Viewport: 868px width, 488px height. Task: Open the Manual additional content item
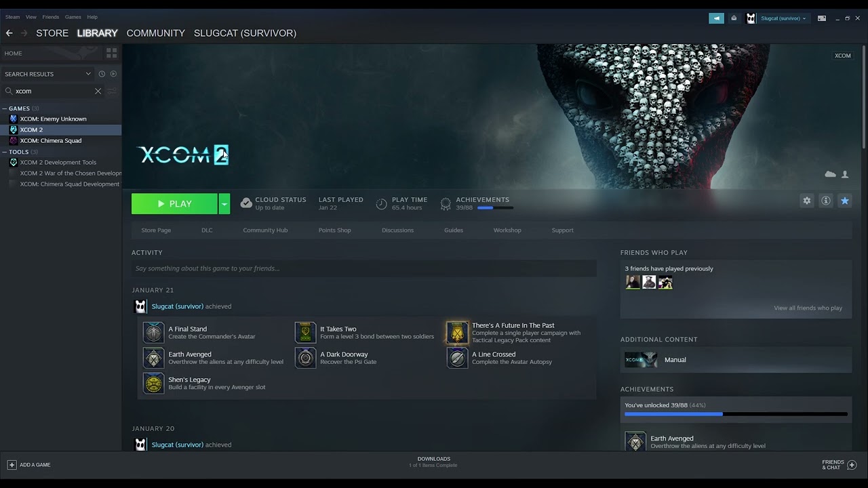click(736, 360)
